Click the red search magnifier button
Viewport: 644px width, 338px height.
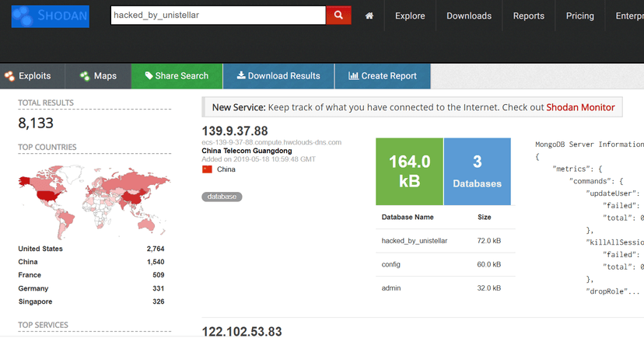338,16
